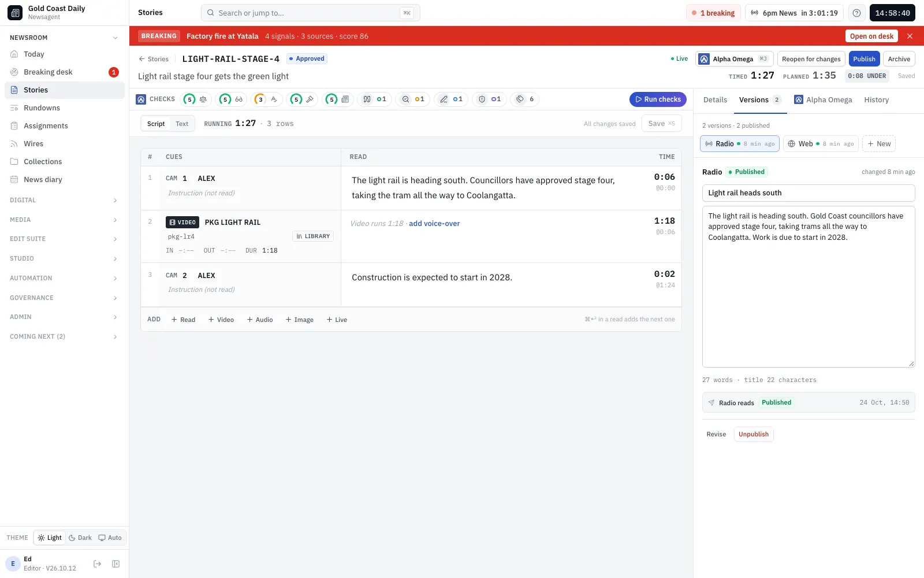Open the tags chip showing 6
This screenshot has width=924, height=578.
(525, 99)
